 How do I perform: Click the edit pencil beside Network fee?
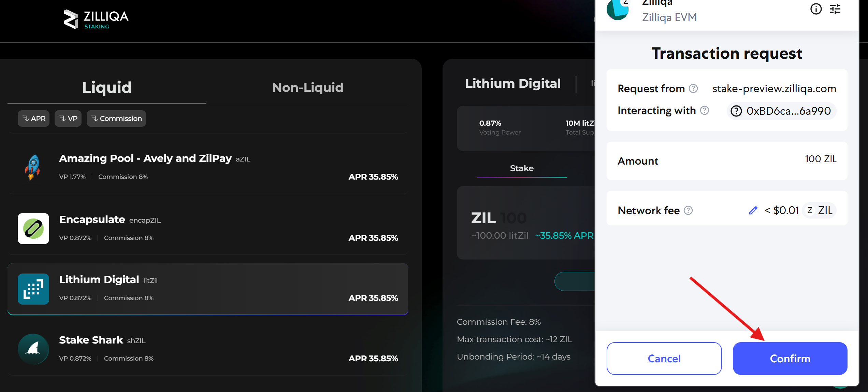pyautogui.click(x=753, y=211)
